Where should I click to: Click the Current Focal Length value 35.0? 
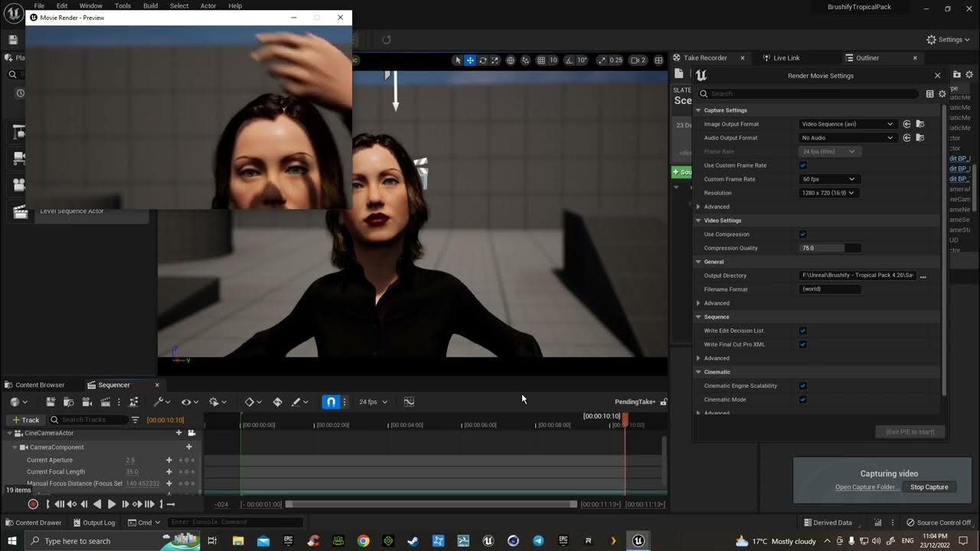point(132,471)
